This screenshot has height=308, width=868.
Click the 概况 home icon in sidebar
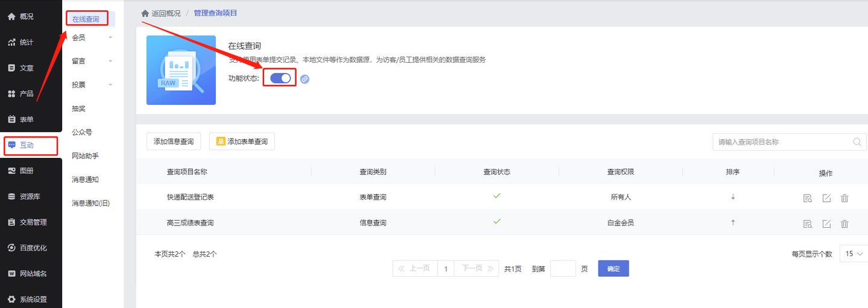coord(11,17)
